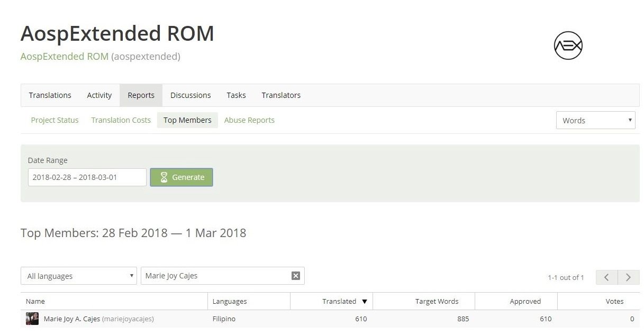Clear the member search field with X
The width and height of the screenshot is (644, 335).
(296, 276)
